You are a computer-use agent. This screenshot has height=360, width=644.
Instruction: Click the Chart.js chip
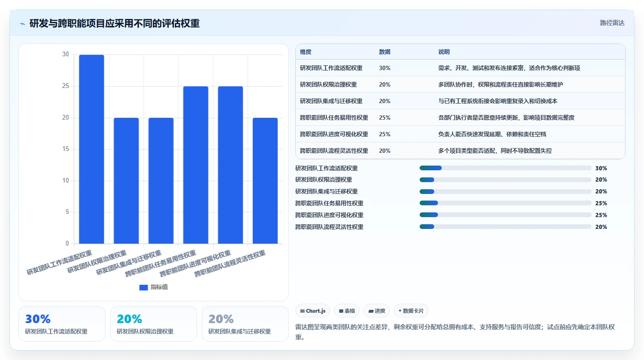point(312,311)
